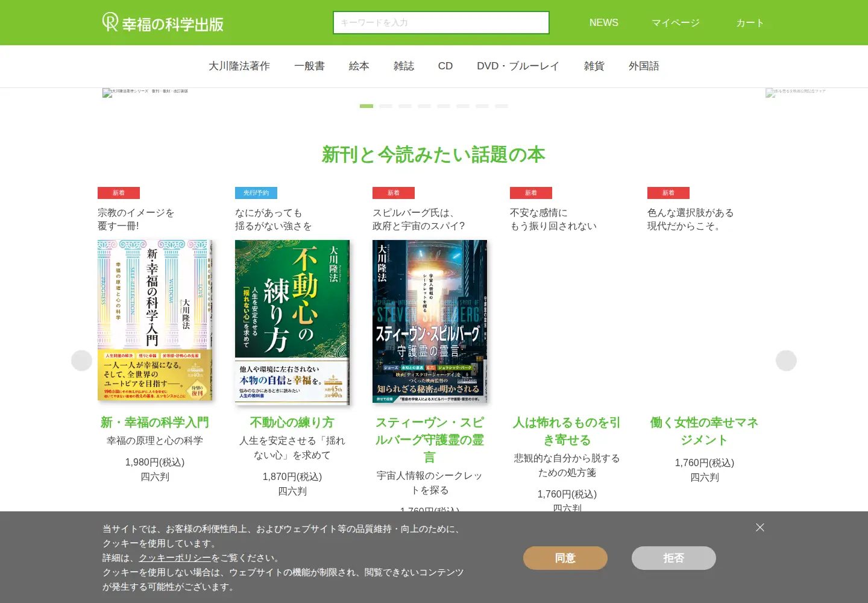Click the 幸福の科学出版 logo
This screenshot has height=603, width=868.
pyautogui.click(x=163, y=22)
